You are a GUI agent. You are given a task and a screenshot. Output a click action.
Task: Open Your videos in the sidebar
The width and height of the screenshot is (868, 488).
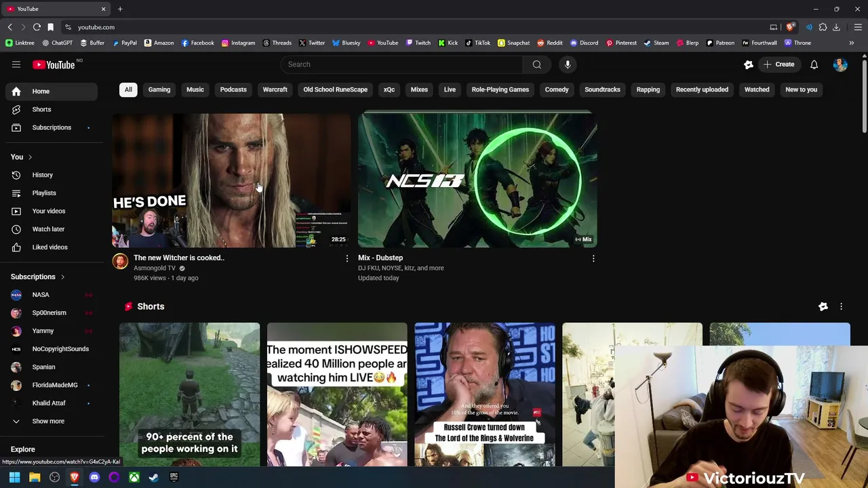click(x=52, y=211)
